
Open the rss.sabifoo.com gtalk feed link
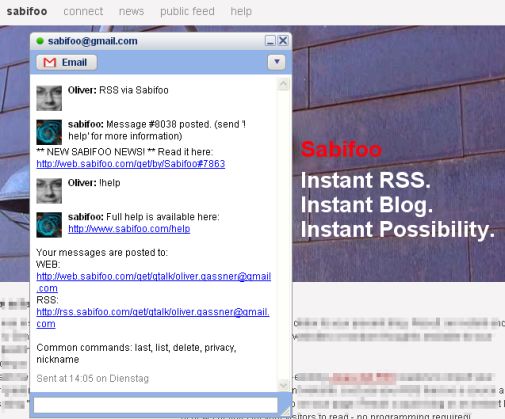pyautogui.click(x=153, y=318)
